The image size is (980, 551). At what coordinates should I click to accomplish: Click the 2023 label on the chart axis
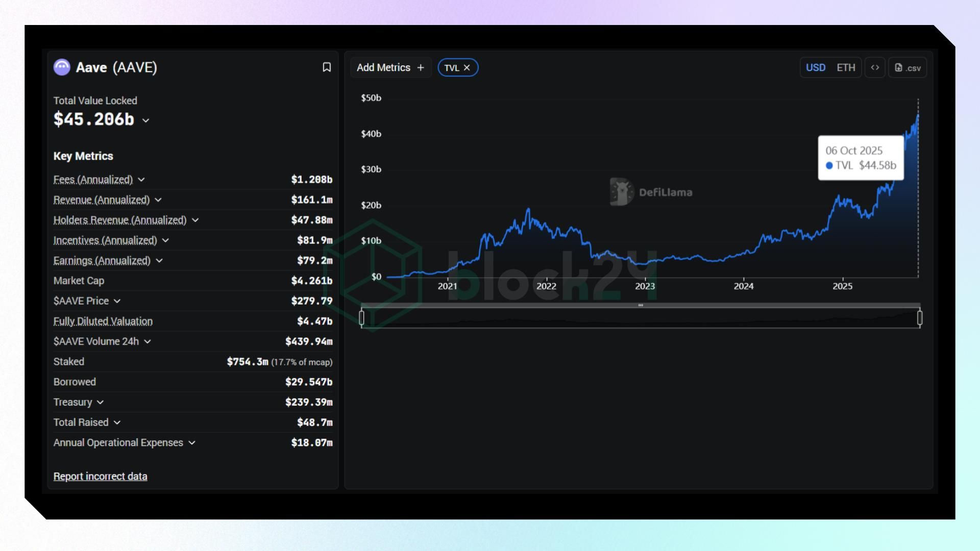[645, 286]
